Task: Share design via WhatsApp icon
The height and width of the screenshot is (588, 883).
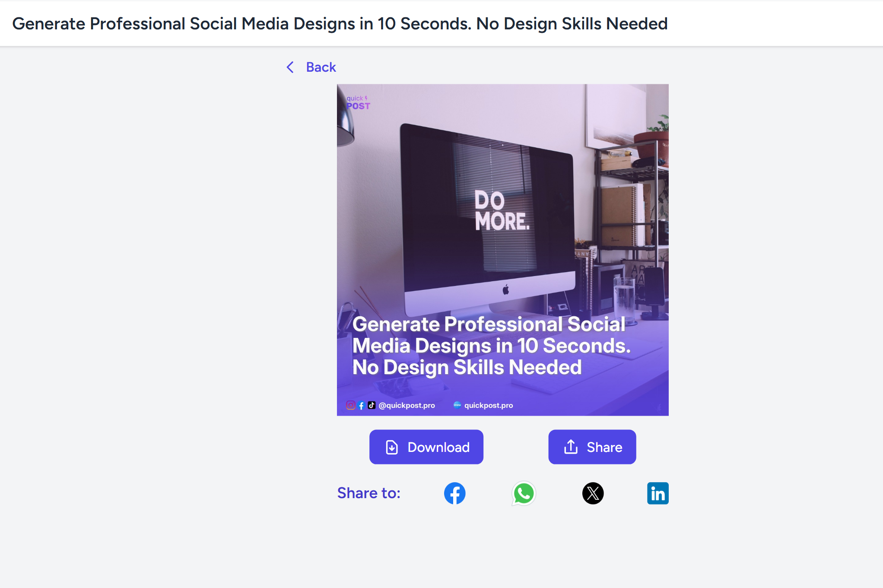Action: pos(524,493)
